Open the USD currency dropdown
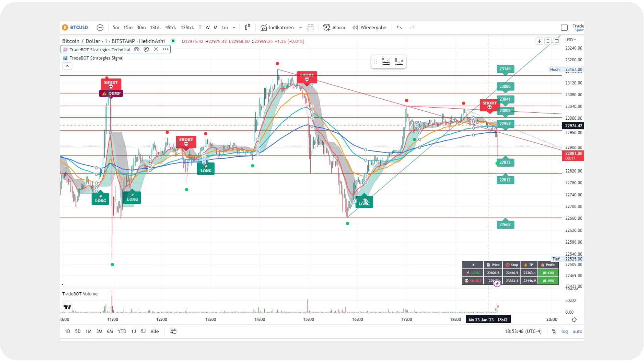Image resolution: width=644 pixels, height=362 pixels. [x=570, y=40]
